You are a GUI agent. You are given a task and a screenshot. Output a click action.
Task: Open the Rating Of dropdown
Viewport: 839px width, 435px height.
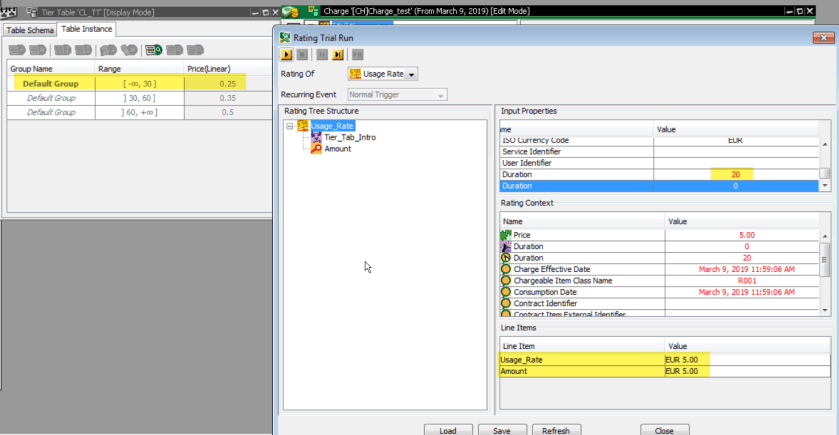pyautogui.click(x=412, y=74)
